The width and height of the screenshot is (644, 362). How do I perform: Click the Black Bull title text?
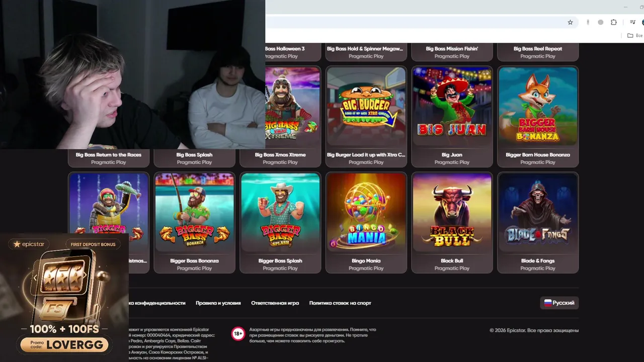coord(452,261)
